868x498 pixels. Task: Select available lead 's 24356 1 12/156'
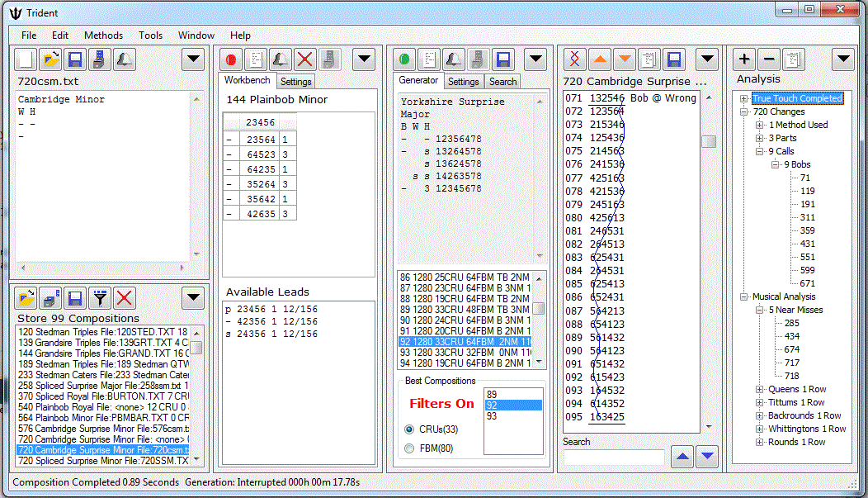[271, 334]
